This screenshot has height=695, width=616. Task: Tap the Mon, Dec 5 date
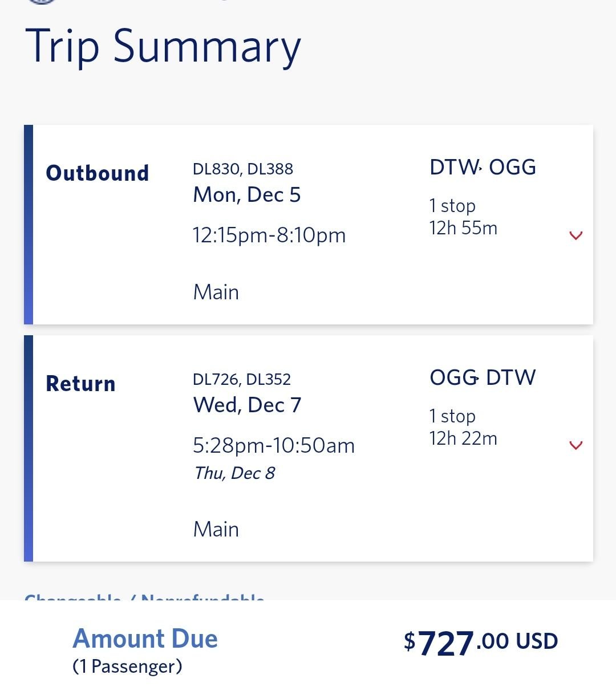pyautogui.click(x=247, y=195)
